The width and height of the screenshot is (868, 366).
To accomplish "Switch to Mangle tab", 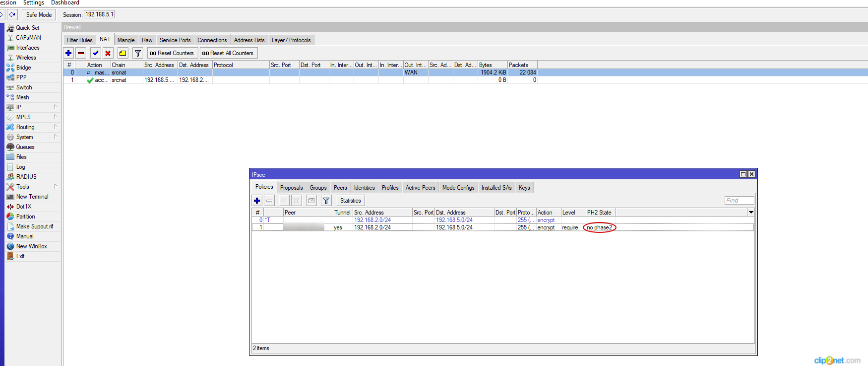I will pyautogui.click(x=126, y=40).
